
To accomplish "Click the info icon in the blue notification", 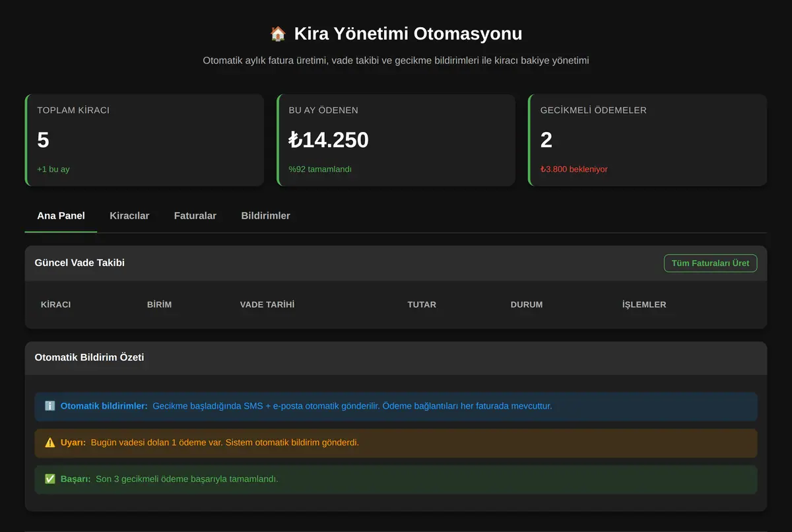I will [x=50, y=406].
